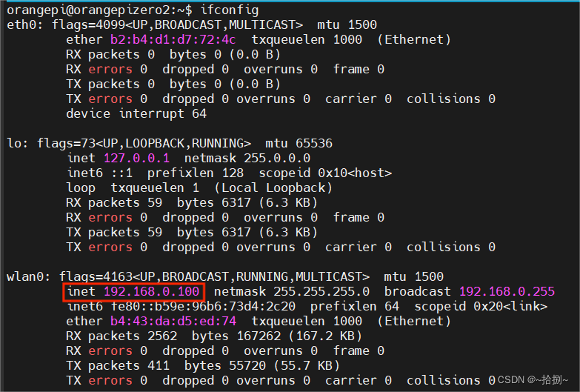
Task: Click 'TX packets 59' in lo section
Action: click(114, 232)
